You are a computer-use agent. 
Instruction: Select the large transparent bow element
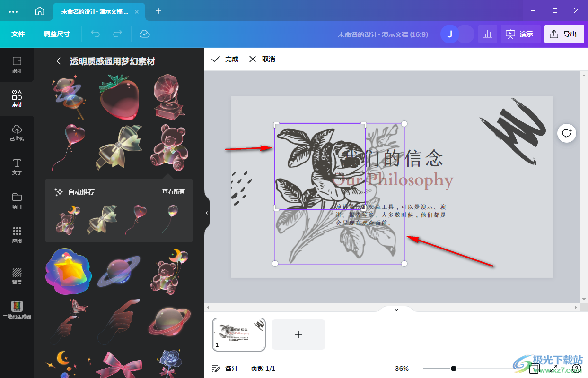tap(119, 147)
